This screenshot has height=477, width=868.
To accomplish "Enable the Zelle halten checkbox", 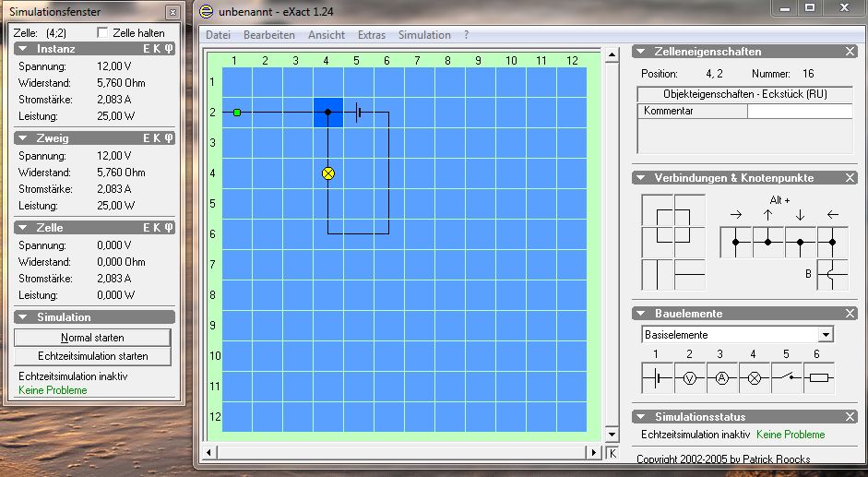I will click(102, 32).
